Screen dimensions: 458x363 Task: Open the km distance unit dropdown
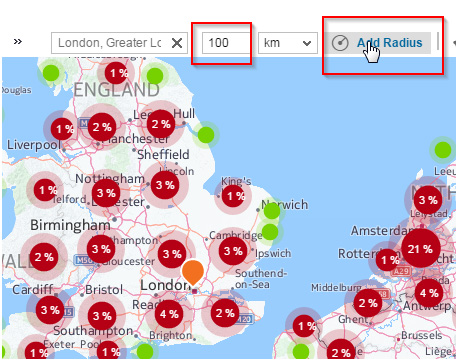288,43
